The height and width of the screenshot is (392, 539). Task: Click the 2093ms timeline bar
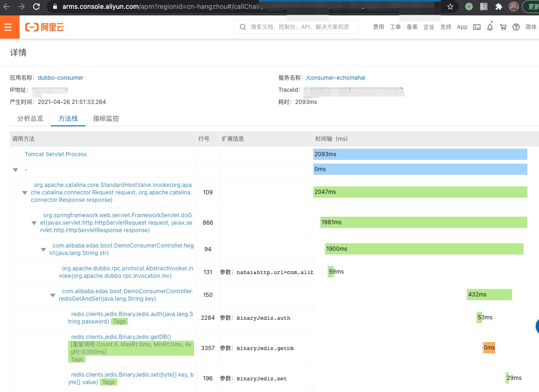point(420,154)
